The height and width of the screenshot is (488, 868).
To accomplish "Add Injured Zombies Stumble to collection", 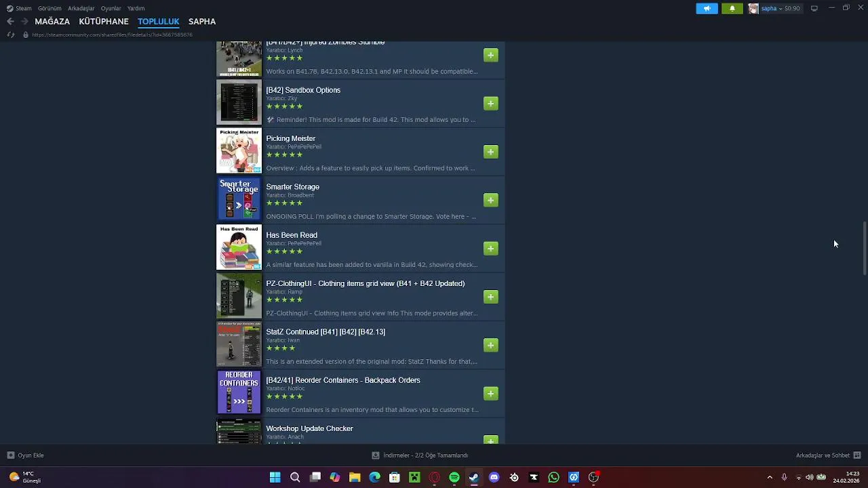I will [491, 55].
